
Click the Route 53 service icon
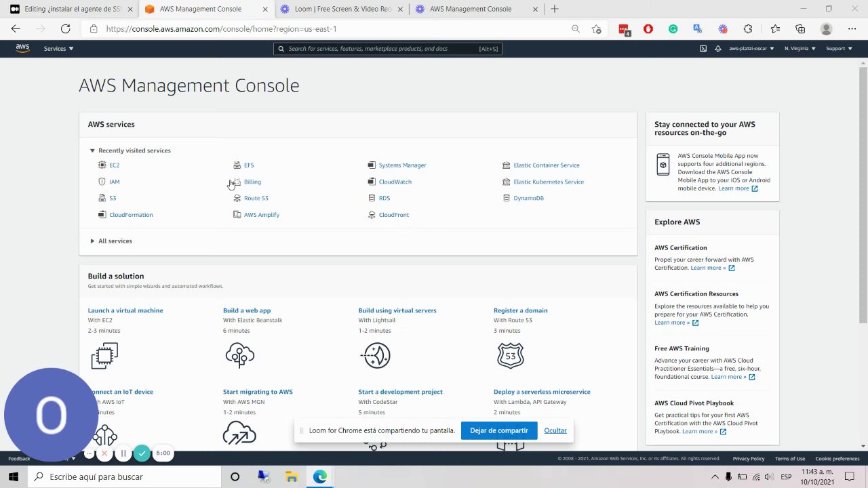click(237, 198)
